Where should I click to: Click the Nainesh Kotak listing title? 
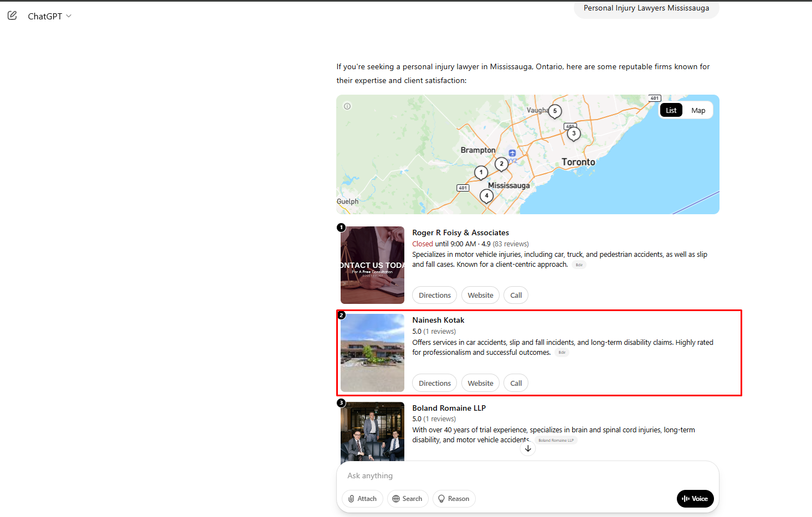pyautogui.click(x=438, y=320)
